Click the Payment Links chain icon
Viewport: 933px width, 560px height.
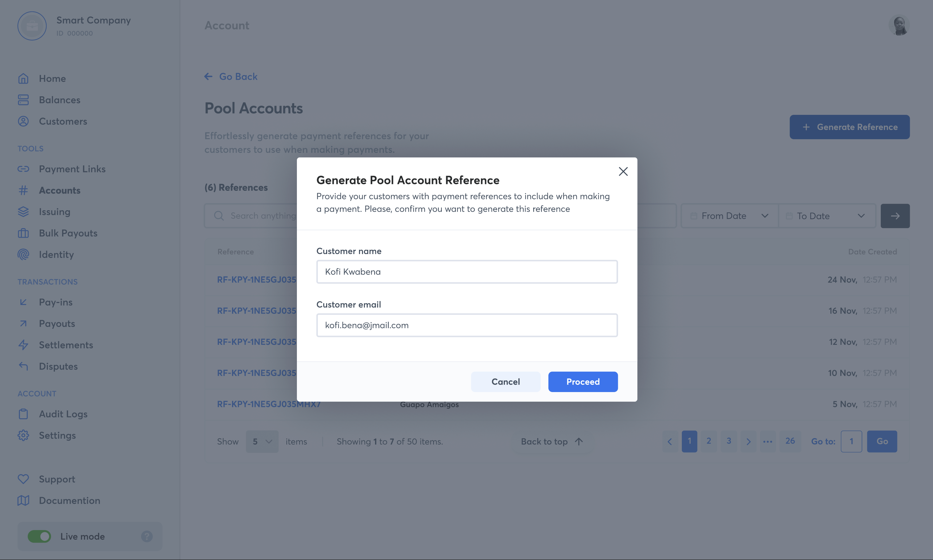(x=23, y=169)
